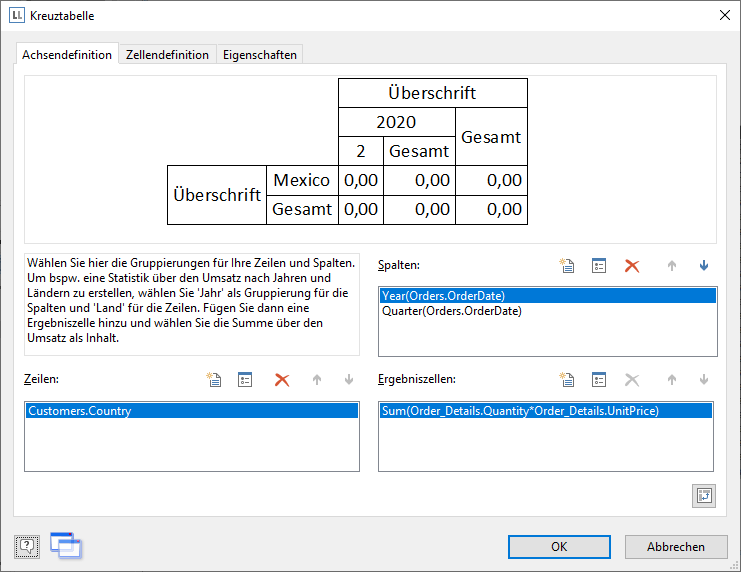Open the Eigenschaften tab
Viewport: 741px width, 572px height.
[260, 55]
